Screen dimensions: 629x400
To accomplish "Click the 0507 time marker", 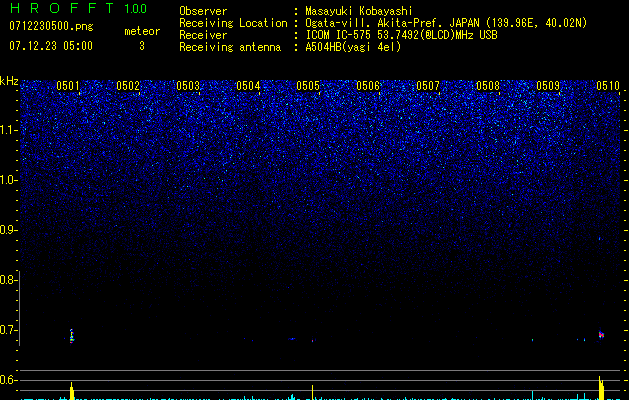I will tap(428, 86).
